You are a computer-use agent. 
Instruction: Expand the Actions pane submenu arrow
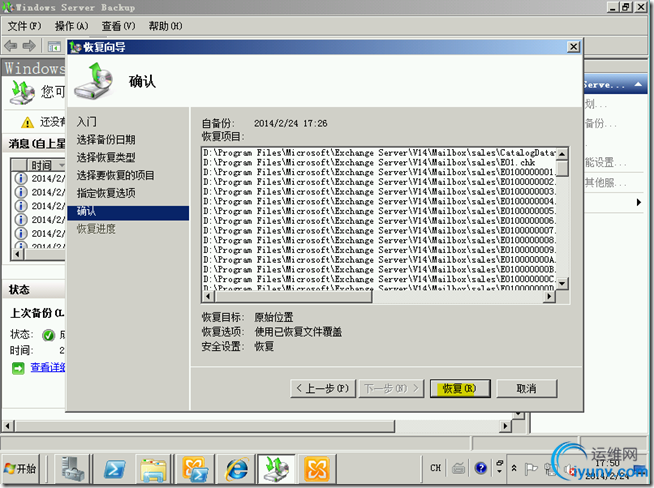coord(639,202)
